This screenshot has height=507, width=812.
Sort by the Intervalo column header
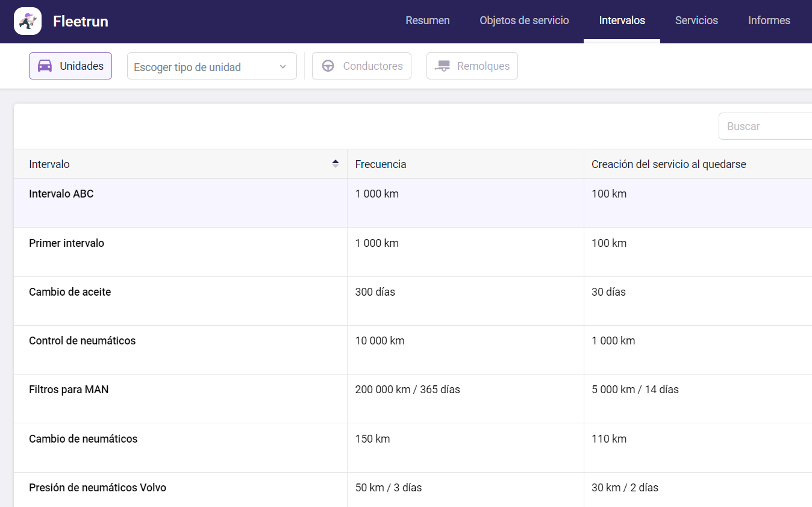pos(180,164)
